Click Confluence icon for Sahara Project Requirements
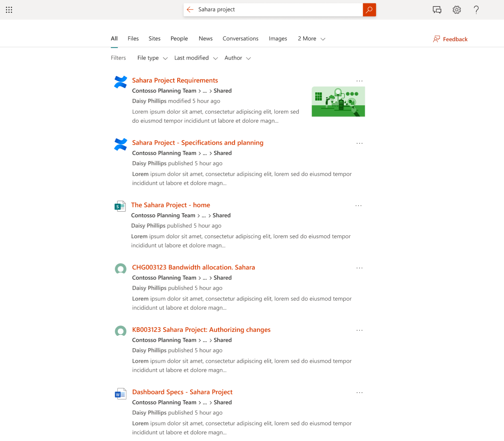504x441 pixels. click(x=120, y=82)
